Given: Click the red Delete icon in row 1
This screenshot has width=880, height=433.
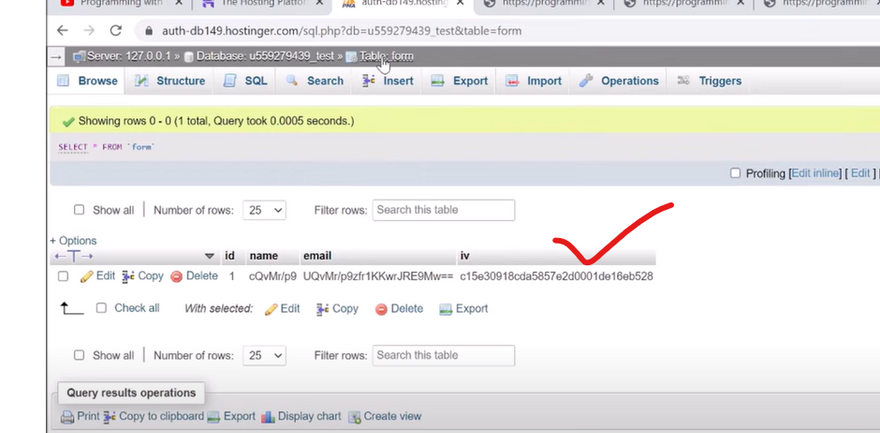Looking at the screenshot, I should [x=176, y=276].
